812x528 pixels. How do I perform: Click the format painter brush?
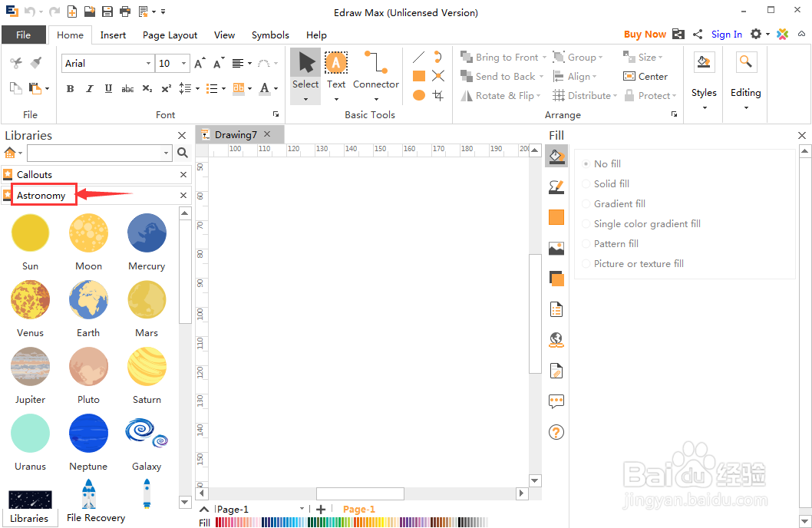click(36, 63)
